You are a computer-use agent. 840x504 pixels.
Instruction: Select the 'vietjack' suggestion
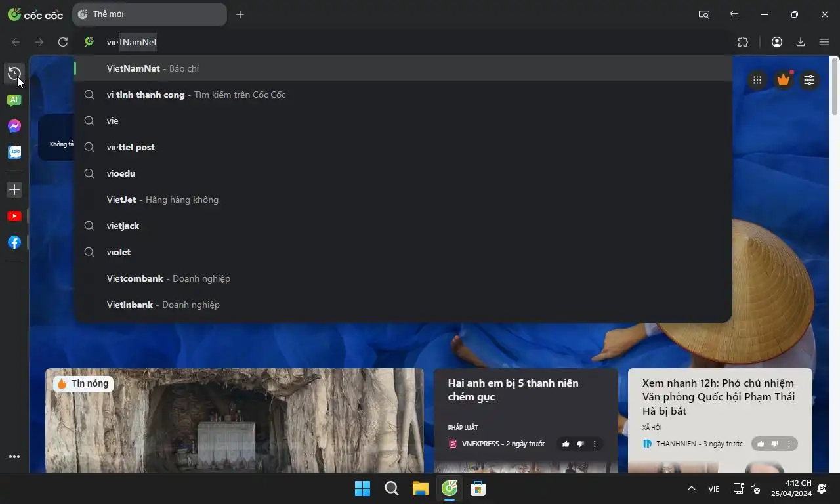(x=403, y=226)
